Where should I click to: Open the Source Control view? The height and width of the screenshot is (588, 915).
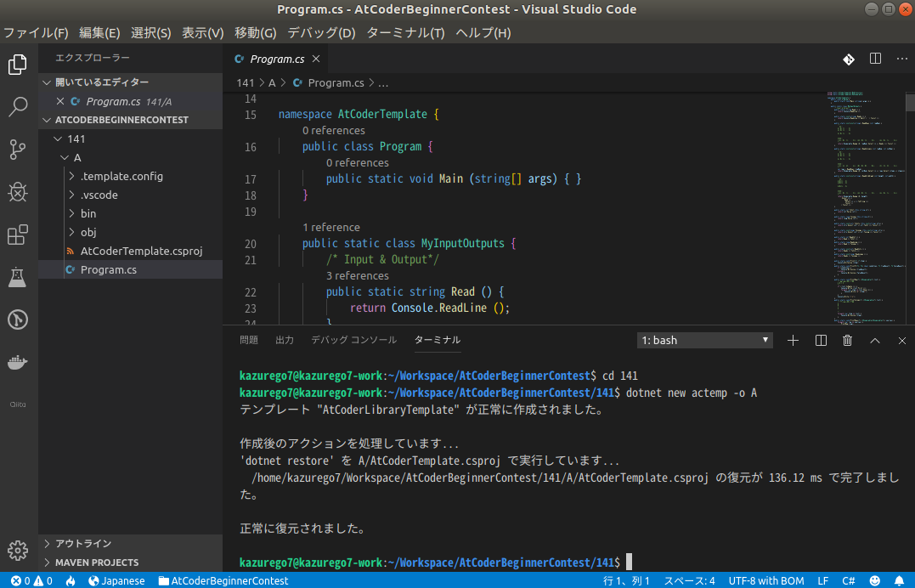(x=18, y=150)
